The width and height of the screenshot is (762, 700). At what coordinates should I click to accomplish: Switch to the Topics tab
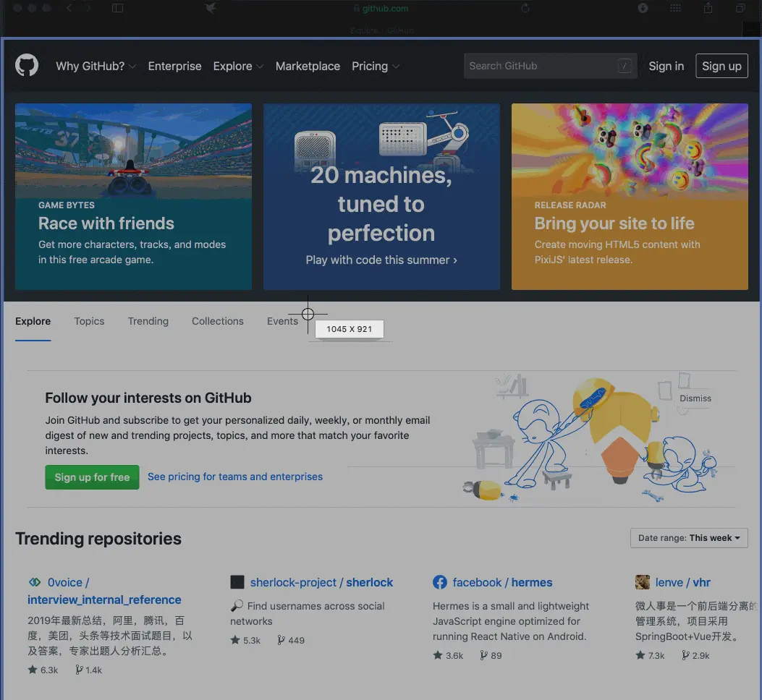90,321
